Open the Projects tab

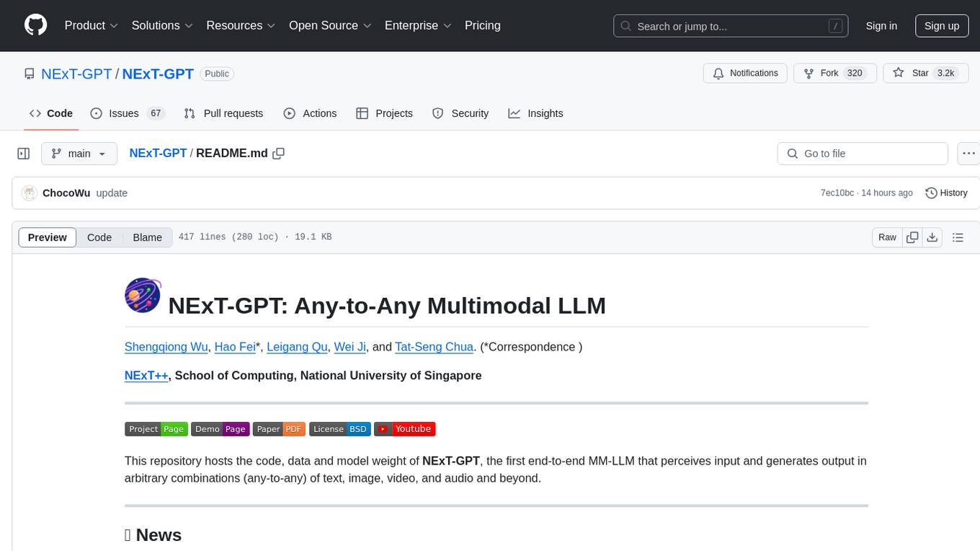coord(384,113)
